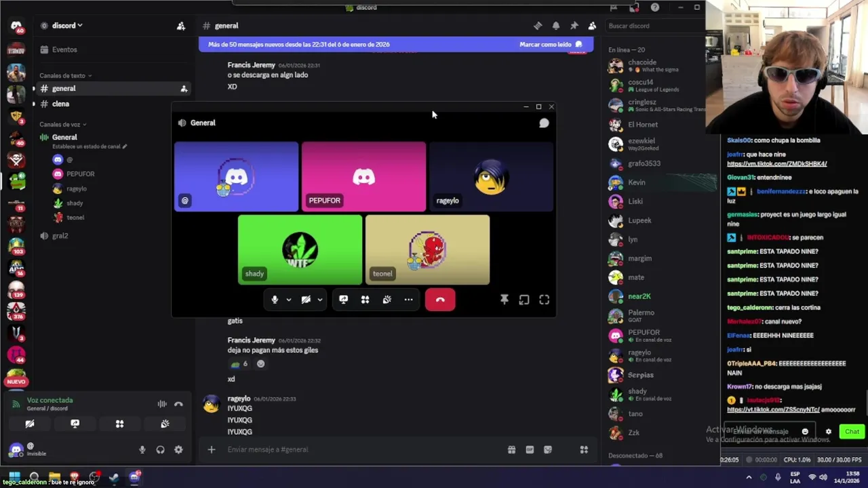The width and height of the screenshot is (868, 488).
Task: Turn on camera in bottom voice panel
Action: (30, 424)
